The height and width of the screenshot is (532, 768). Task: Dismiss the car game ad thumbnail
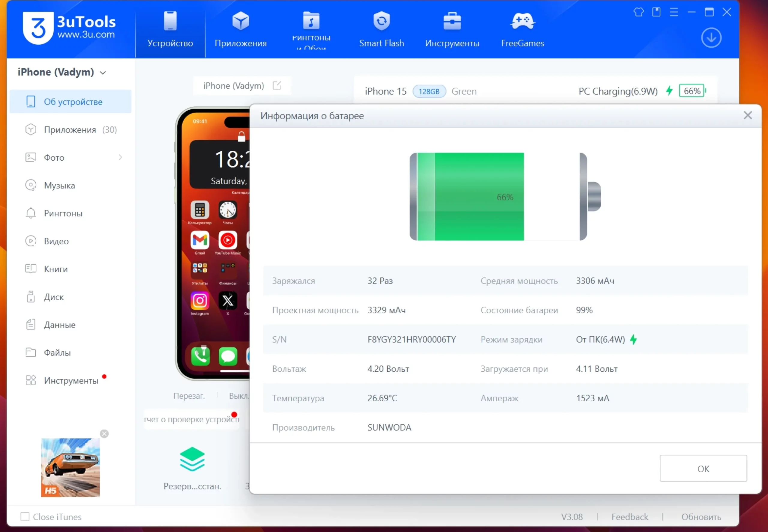point(104,433)
